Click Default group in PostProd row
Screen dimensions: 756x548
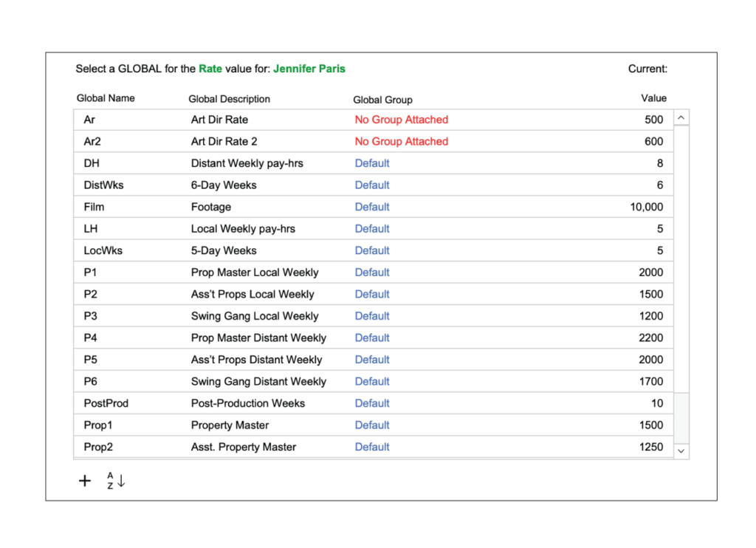click(372, 403)
